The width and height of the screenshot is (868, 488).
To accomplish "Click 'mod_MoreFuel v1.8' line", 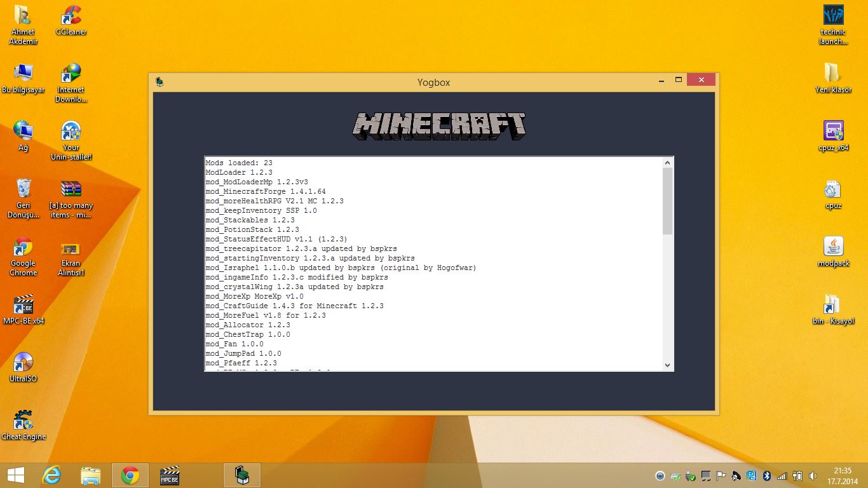I will (266, 315).
